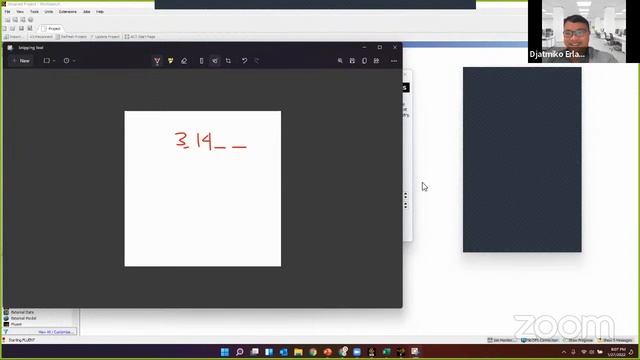Image resolution: width=640 pixels, height=360 pixels.
Task: Open Windows taskbar search
Action: (240, 352)
